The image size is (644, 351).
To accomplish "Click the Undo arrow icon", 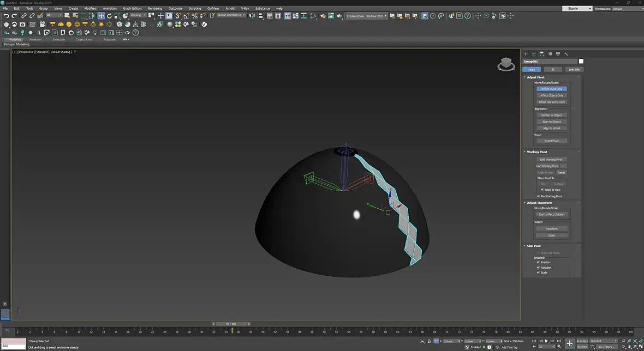I will click(6, 16).
